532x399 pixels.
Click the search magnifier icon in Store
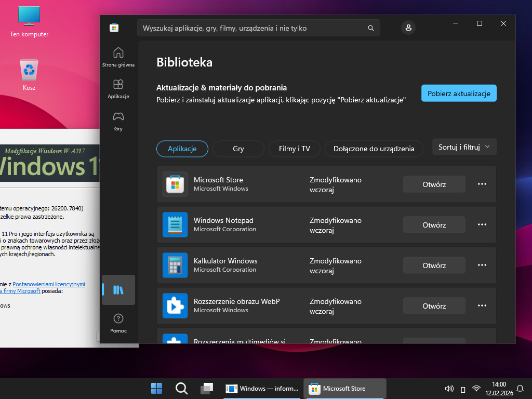tap(370, 28)
